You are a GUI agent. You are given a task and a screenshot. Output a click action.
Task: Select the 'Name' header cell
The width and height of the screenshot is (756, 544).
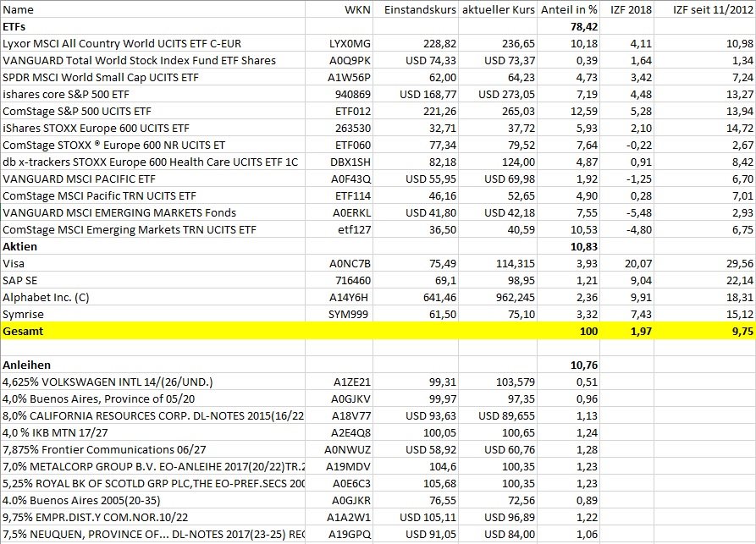click(152, 9)
